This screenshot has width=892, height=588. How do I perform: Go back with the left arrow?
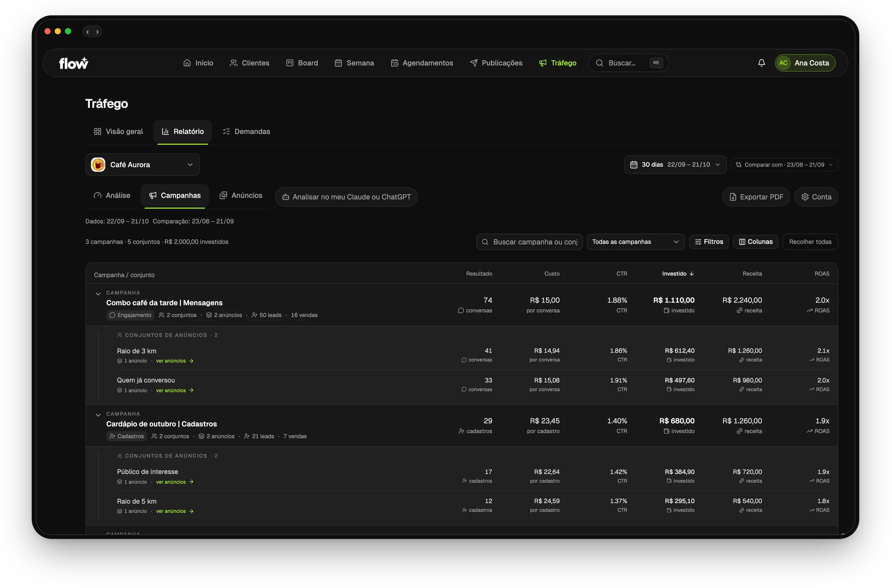[87, 32]
